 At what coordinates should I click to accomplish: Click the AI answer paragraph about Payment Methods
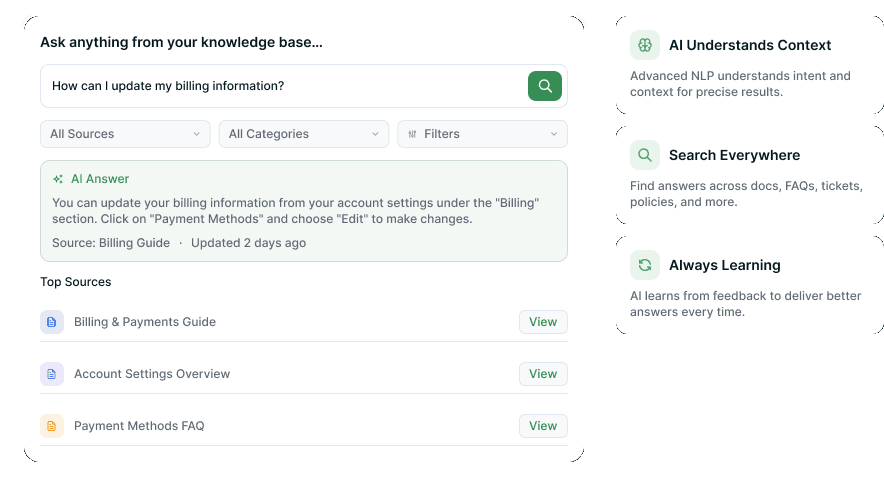click(295, 211)
